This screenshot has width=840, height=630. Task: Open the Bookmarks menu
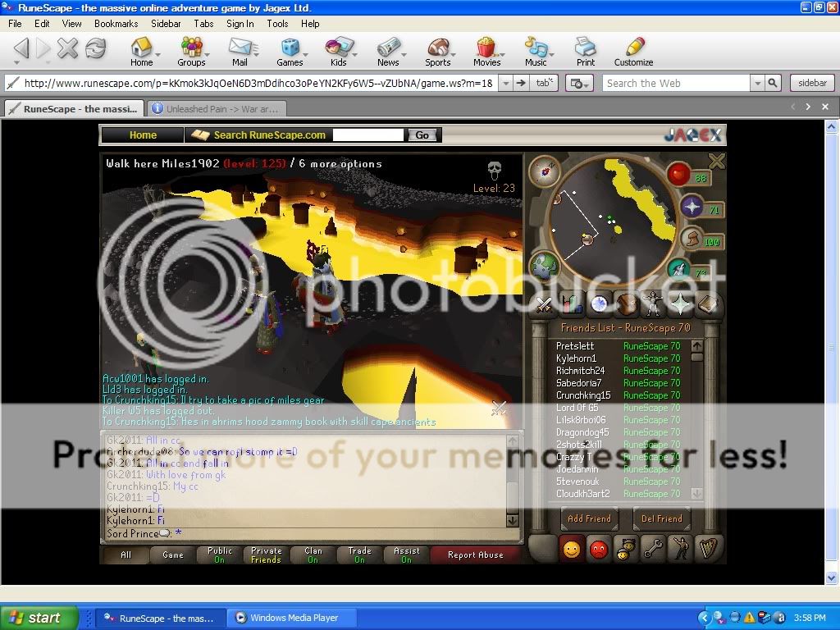(116, 24)
